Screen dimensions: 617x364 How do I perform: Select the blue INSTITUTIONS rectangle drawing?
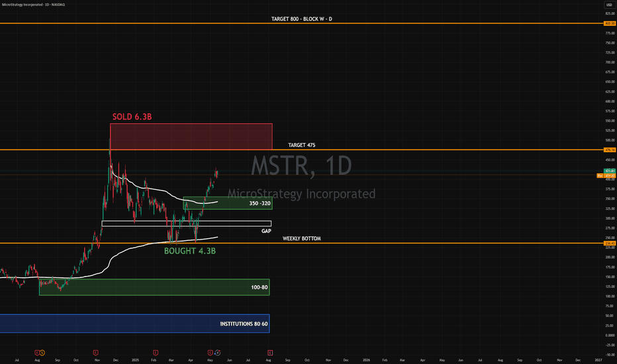point(134,324)
